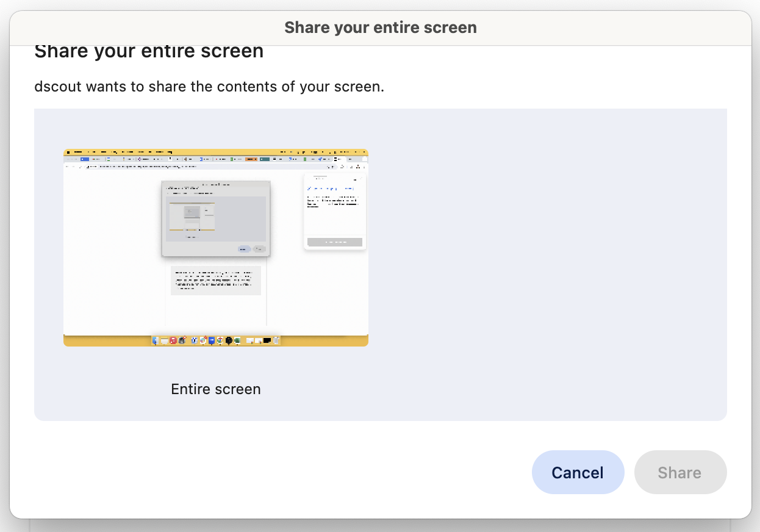Image resolution: width=760 pixels, height=532 pixels.
Task: Click the grayed-out Share button
Action: point(680,472)
